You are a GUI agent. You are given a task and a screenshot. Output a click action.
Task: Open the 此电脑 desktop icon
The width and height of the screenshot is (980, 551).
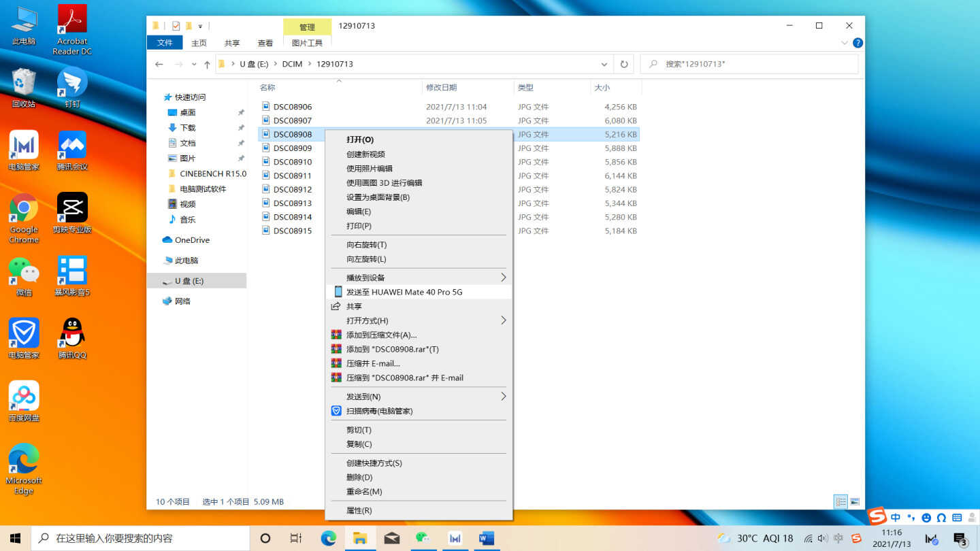click(x=24, y=25)
